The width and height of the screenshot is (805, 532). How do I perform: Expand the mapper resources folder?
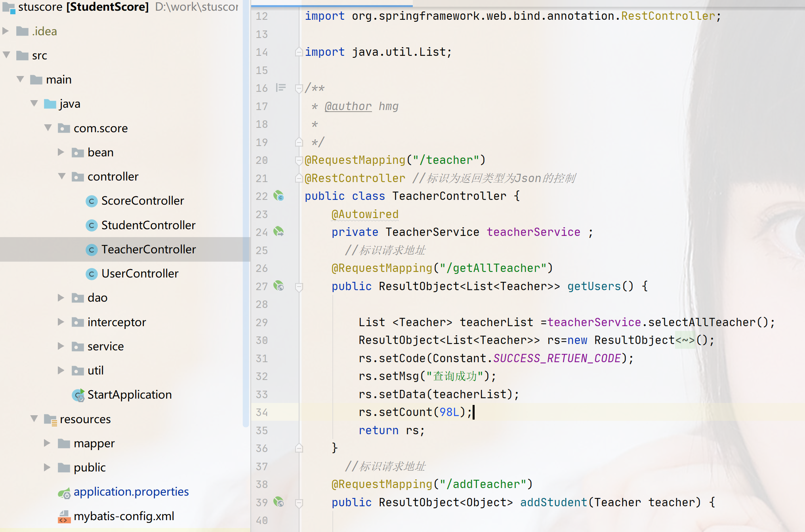pos(47,443)
